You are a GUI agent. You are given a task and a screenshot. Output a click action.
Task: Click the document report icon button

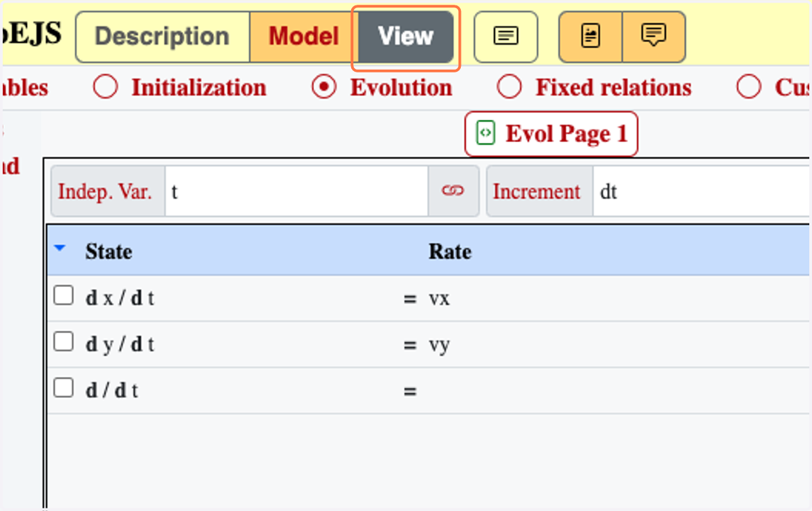coord(590,37)
